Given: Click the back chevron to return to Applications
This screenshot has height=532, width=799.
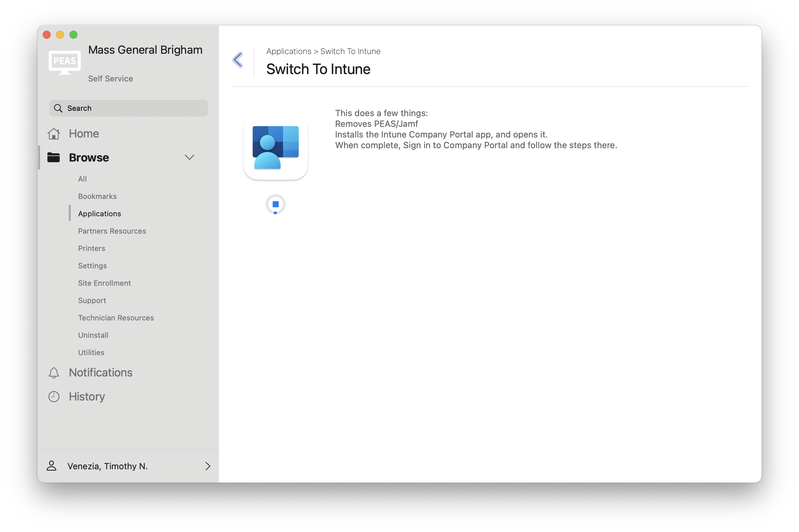Looking at the screenshot, I should coord(238,60).
